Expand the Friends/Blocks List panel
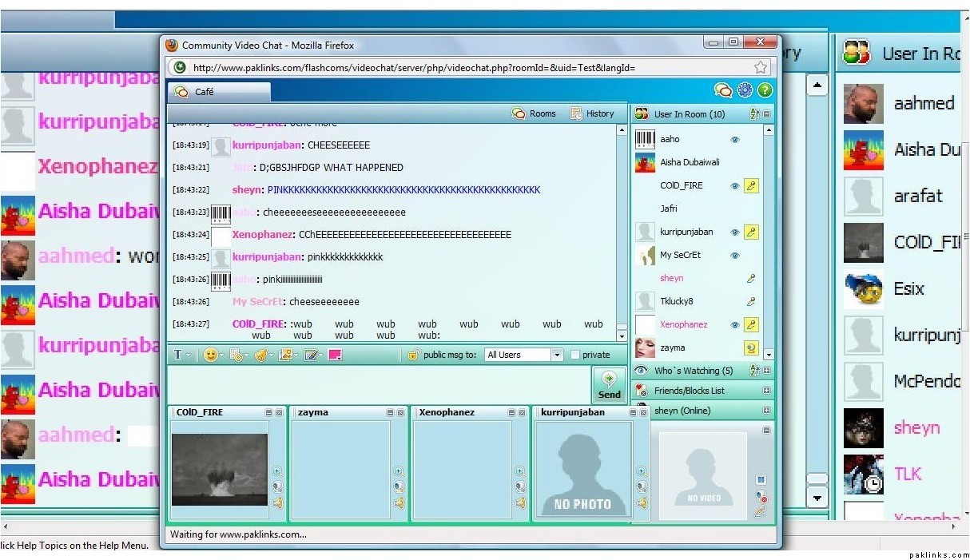 [766, 391]
